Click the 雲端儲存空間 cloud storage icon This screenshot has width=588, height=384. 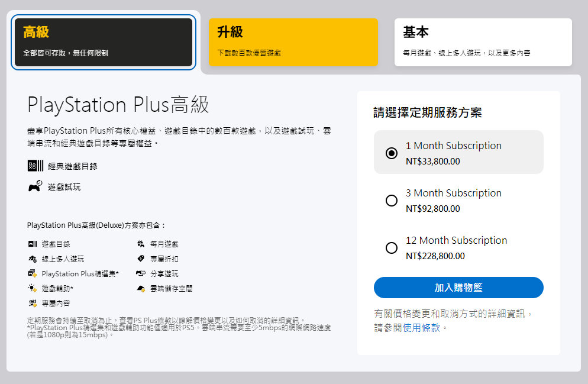point(141,288)
